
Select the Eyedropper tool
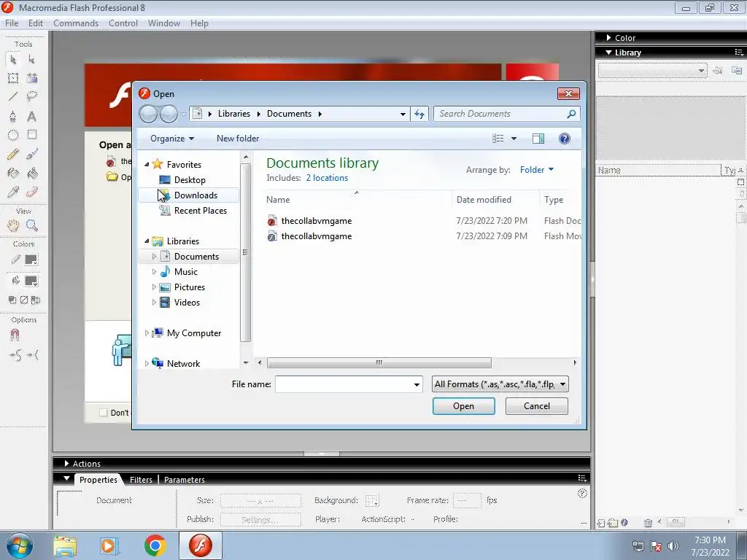point(13,192)
